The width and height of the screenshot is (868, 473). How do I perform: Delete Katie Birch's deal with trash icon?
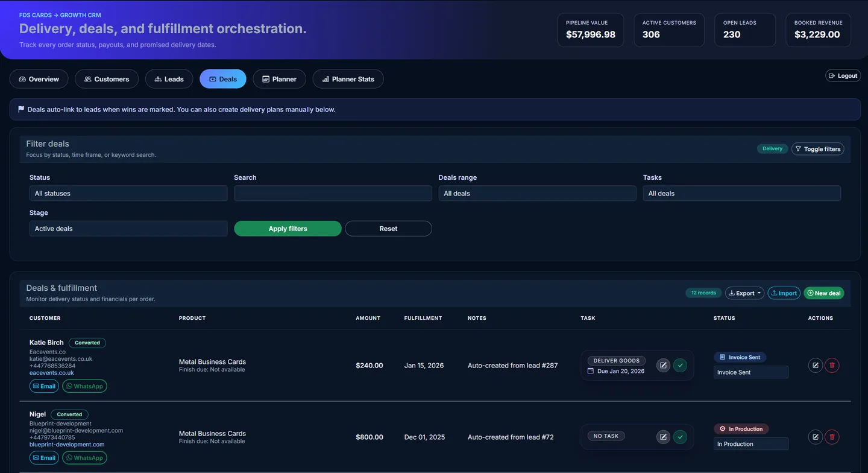[832, 365]
